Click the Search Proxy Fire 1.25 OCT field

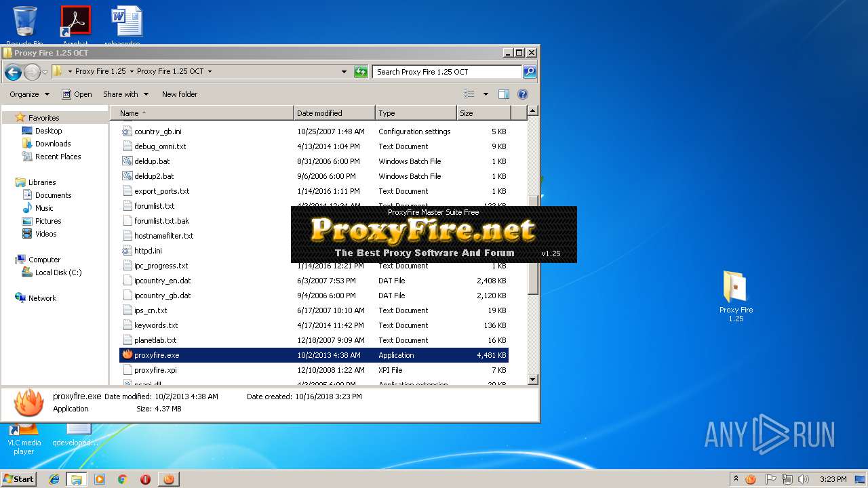click(x=447, y=72)
